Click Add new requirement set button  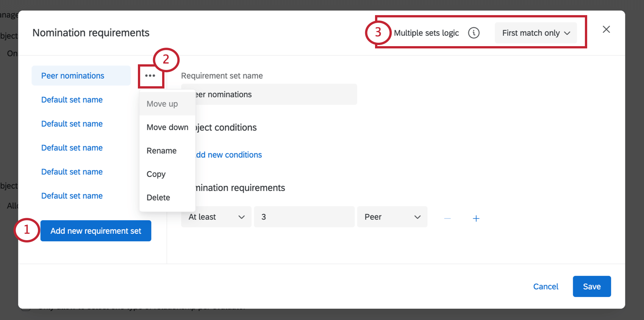pyautogui.click(x=96, y=231)
